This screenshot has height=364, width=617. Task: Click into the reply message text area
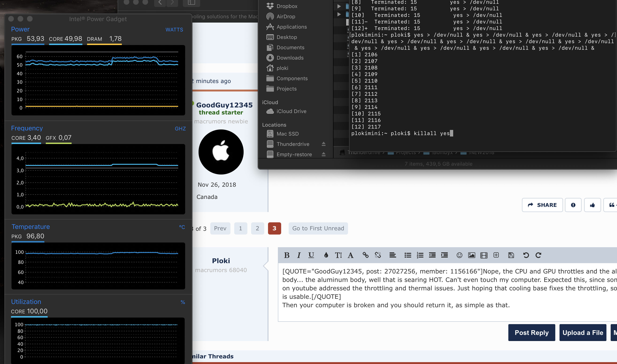pyautogui.click(x=447, y=292)
